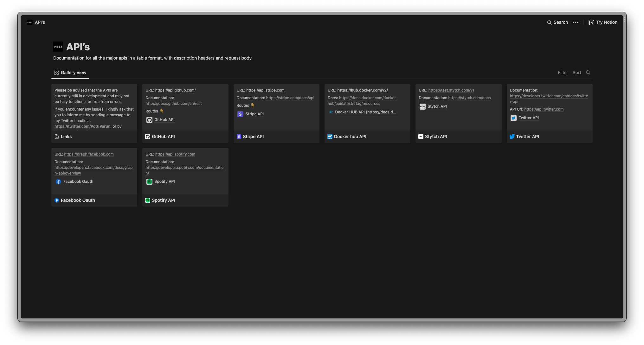Click the Twitter bird icon beside Twitter API title
The width and height of the screenshot is (644, 345).
click(x=512, y=137)
